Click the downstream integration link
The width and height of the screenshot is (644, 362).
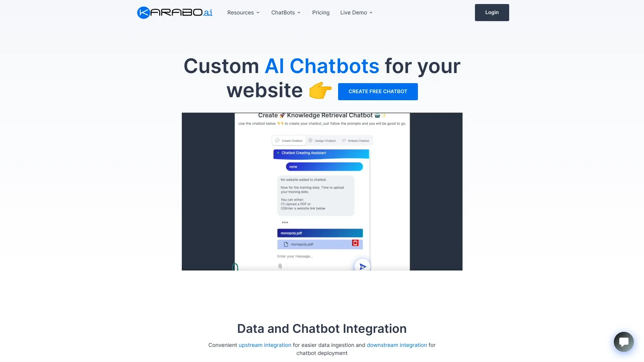tap(397, 345)
